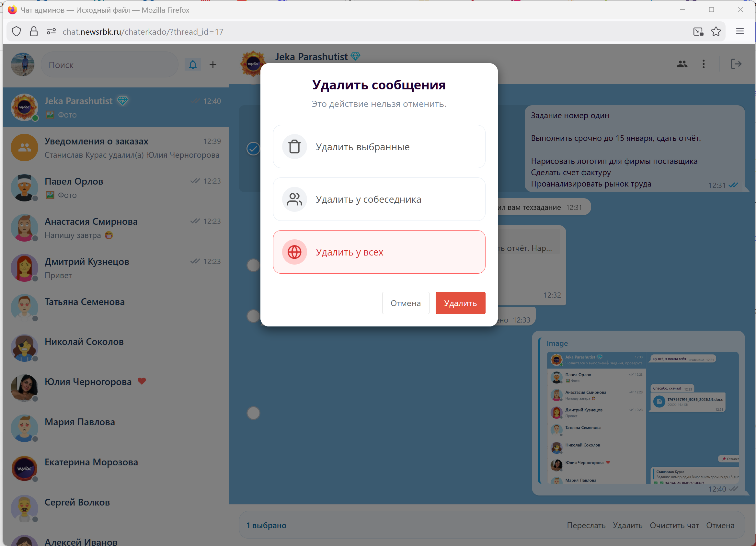Open the screenshot icon in the address bar

tap(699, 31)
